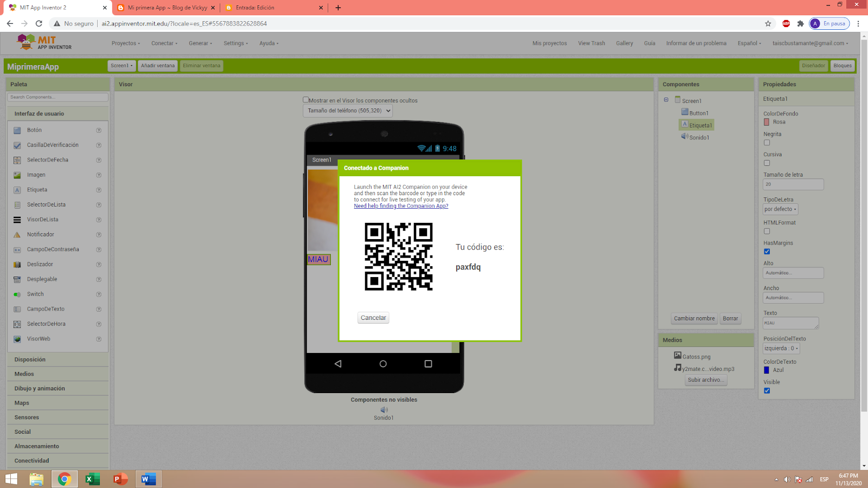Image resolution: width=868 pixels, height=488 pixels.
Task: Bookmark this page with star icon
Action: click(x=768, y=23)
